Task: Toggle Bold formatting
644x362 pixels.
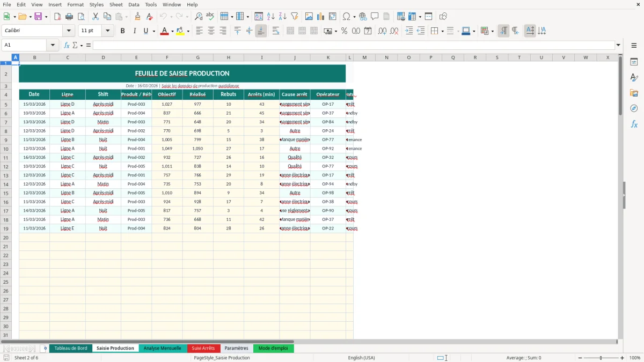Action: (x=122, y=31)
